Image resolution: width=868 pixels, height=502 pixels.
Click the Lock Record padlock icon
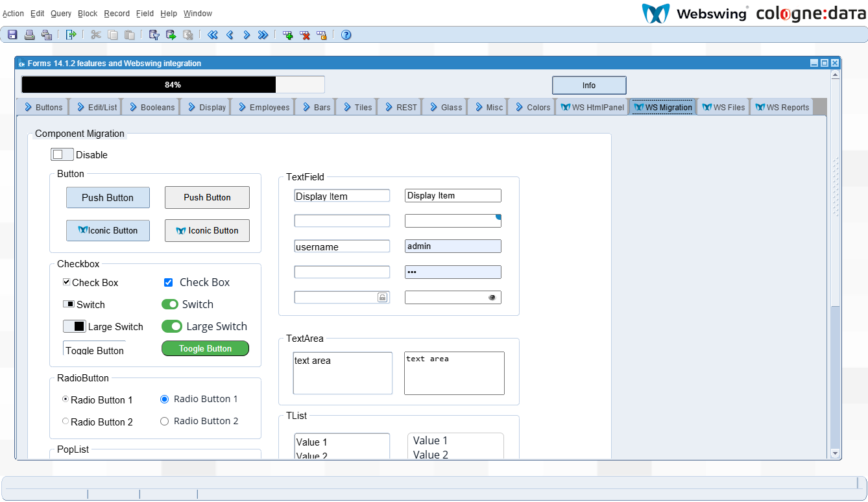tap(322, 35)
